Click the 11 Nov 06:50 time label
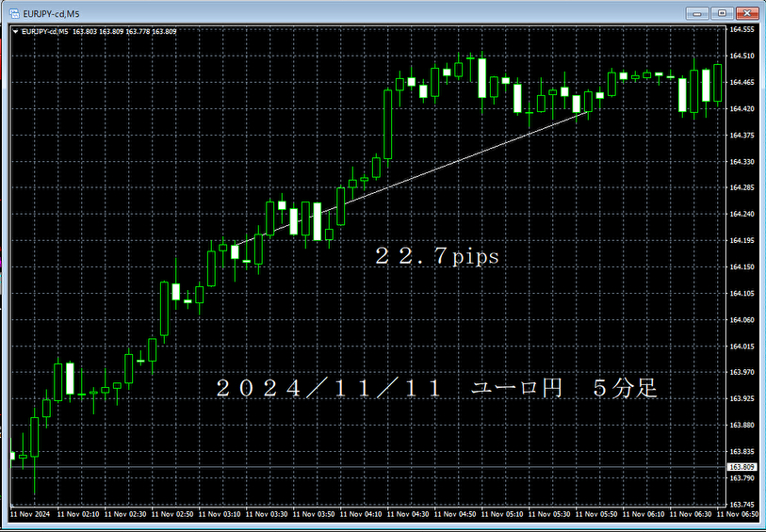This screenshot has width=766, height=532. tap(741, 515)
